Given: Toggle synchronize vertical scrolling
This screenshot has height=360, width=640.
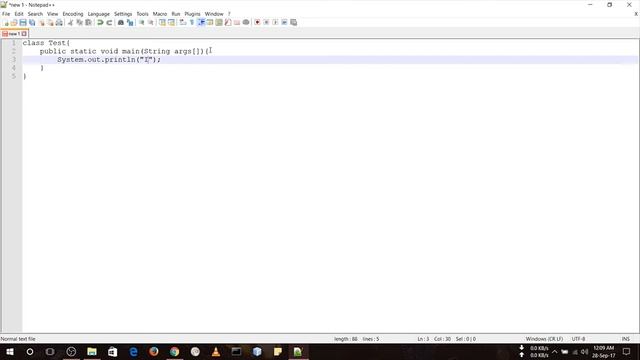Looking at the screenshot, I should (162, 22).
